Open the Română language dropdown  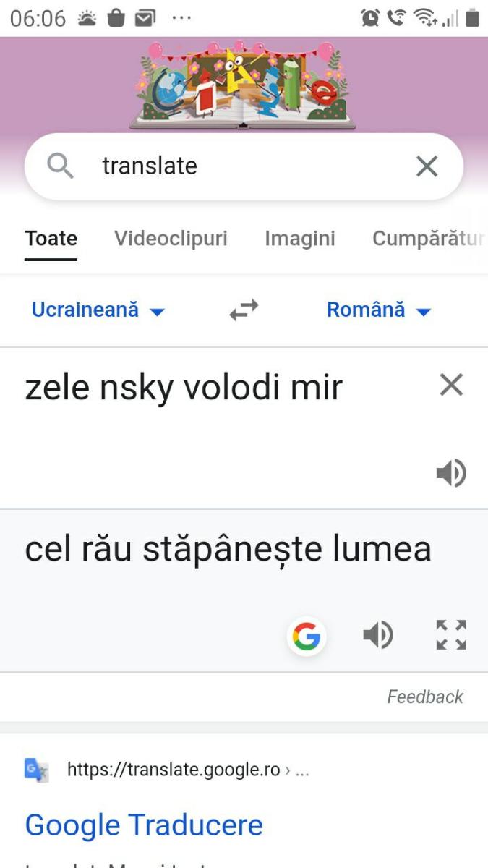(379, 310)
